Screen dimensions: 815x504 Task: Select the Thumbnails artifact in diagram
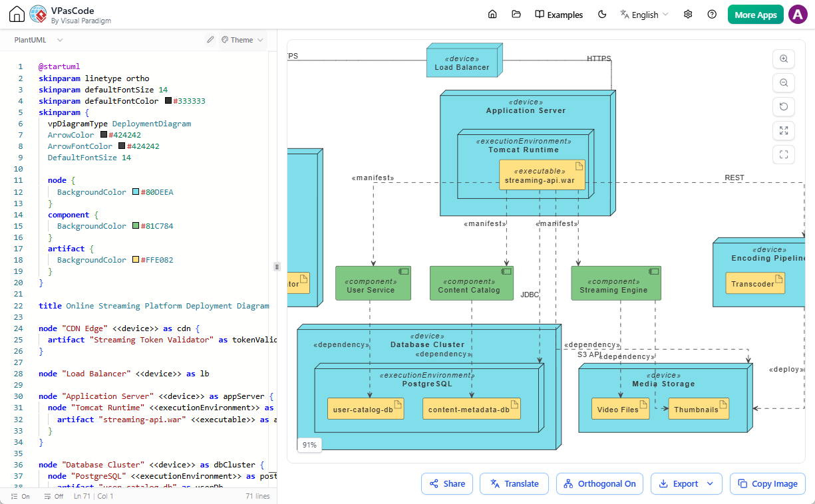[x=699, y=409]
